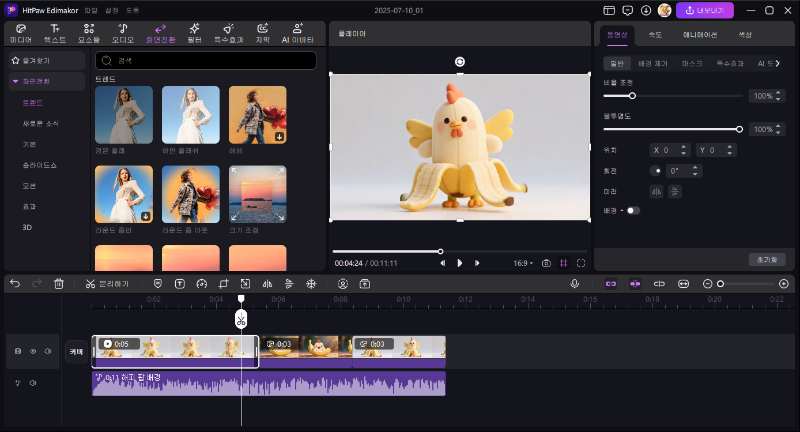This screenshot has width=800, height=432.
Task: Click the 분리하기 split button
Action: (x=107, y=284)
